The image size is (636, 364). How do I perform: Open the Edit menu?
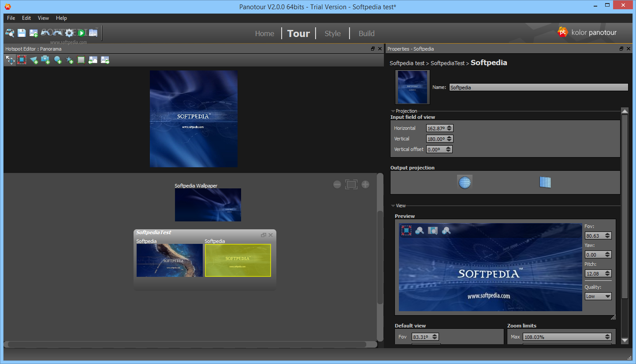point(26,18)
